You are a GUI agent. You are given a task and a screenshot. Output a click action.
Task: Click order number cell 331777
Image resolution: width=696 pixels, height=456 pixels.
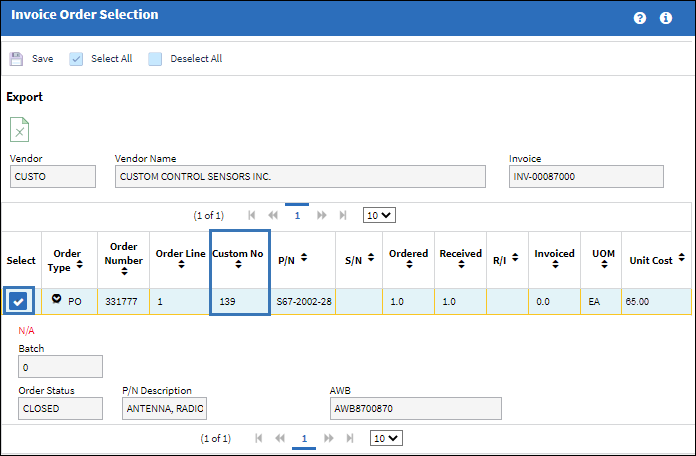121,302
